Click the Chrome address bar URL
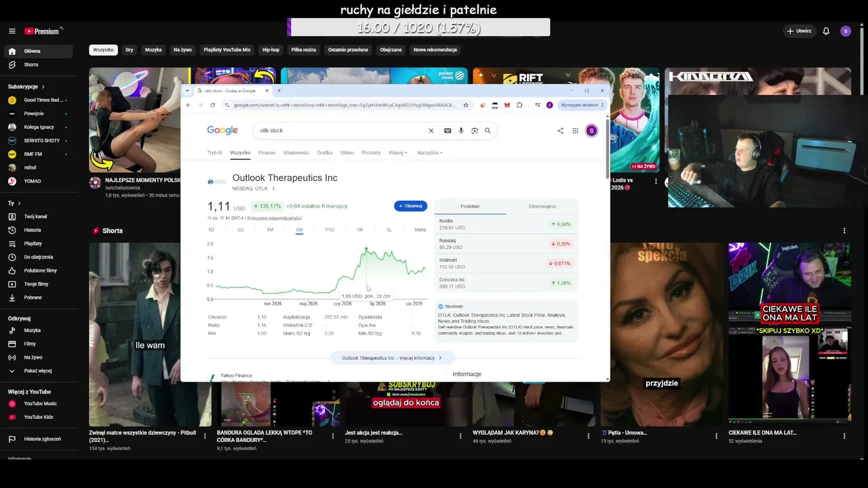 point(344,105)
